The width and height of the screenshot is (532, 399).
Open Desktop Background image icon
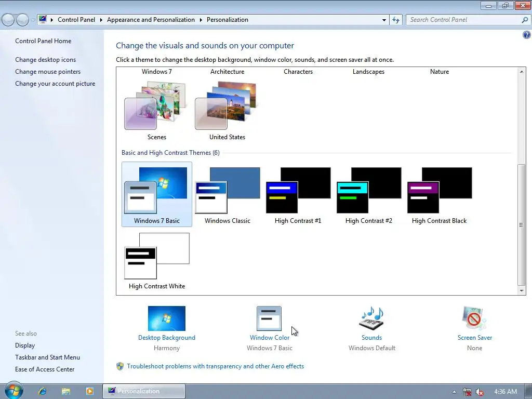[167, 318]
